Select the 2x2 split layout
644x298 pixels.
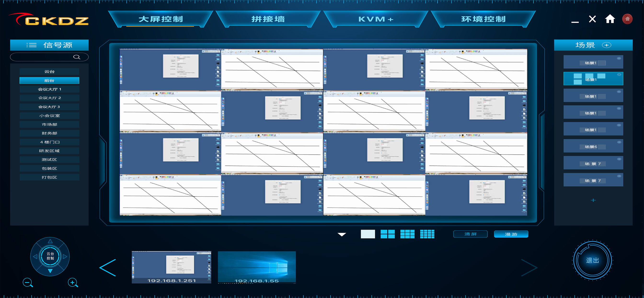(387, 234)
